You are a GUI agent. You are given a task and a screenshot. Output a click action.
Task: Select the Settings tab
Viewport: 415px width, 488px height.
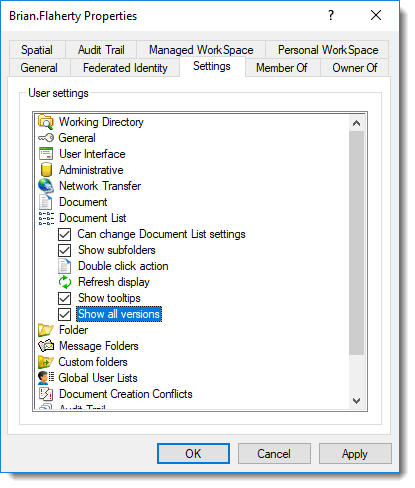[x=212, y=66]
